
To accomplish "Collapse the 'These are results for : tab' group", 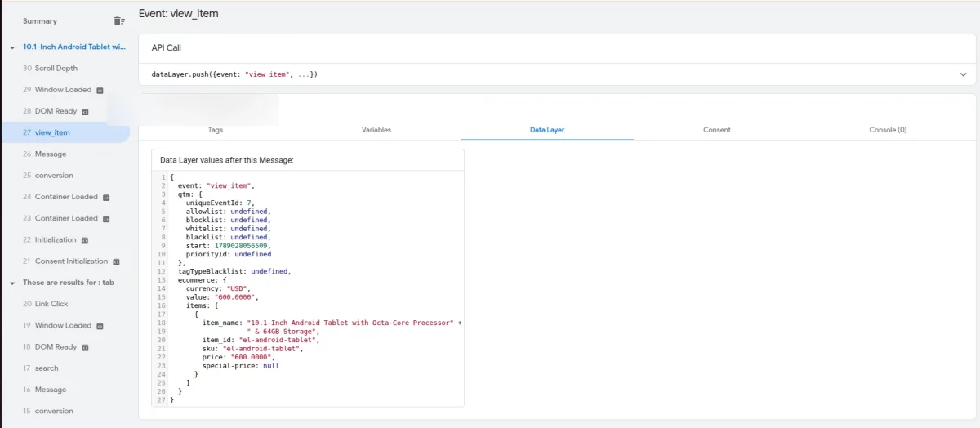I will tap(12, 283).
